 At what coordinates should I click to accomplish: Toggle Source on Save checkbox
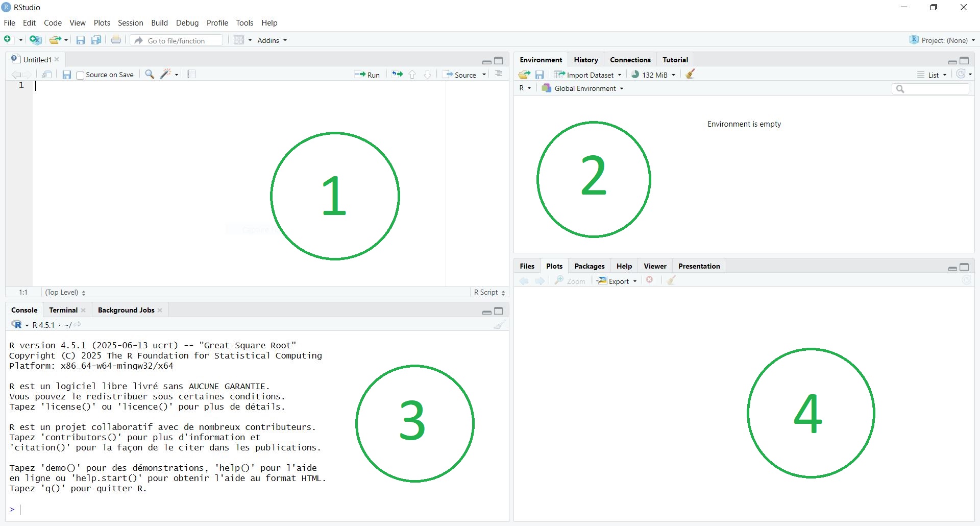coord(80,75)
